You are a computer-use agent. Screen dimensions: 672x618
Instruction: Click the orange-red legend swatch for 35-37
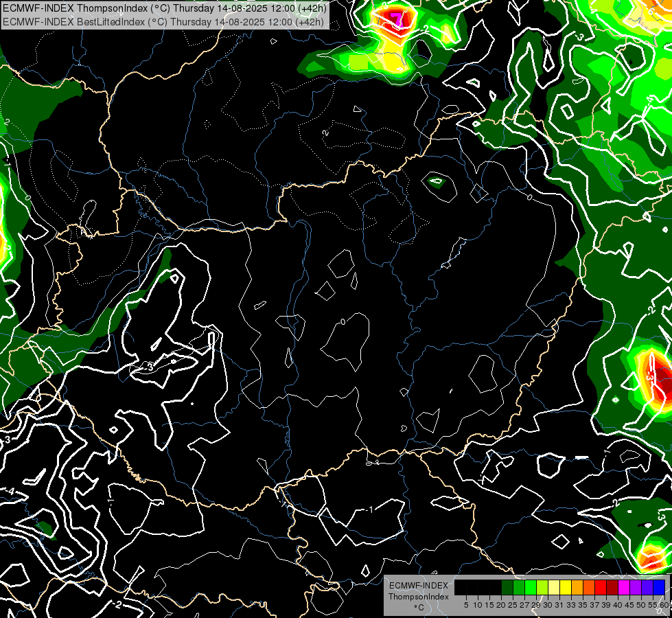pos(589,587)
